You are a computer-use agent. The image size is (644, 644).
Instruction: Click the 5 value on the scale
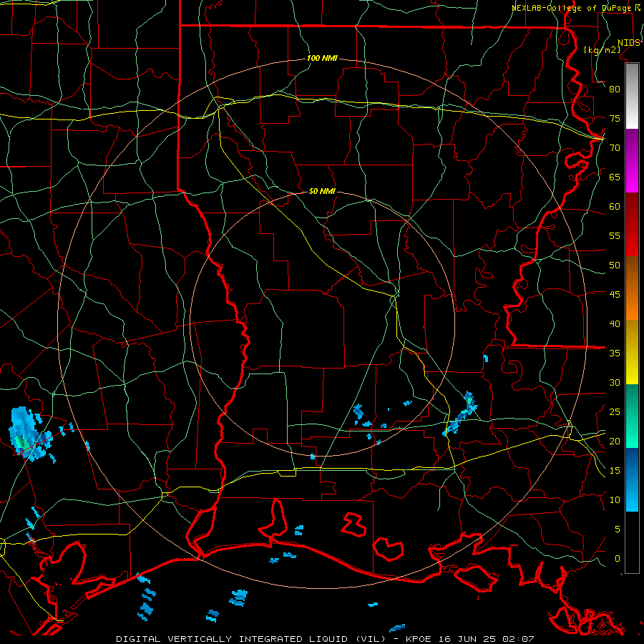point(618,530)
